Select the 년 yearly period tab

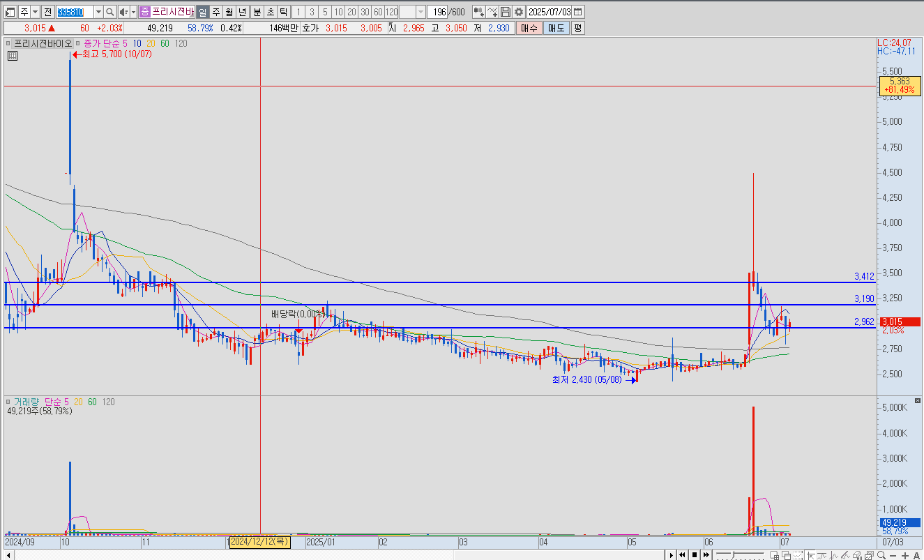[x=242, y=12]
